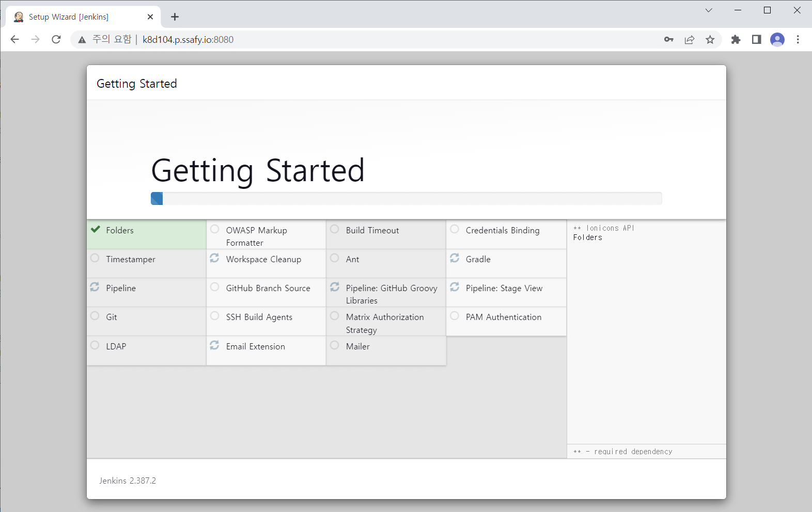The image size is (812, 512).
Task: Click the pending circle next to Build Timeout
Action: click(x=335, y=229)
